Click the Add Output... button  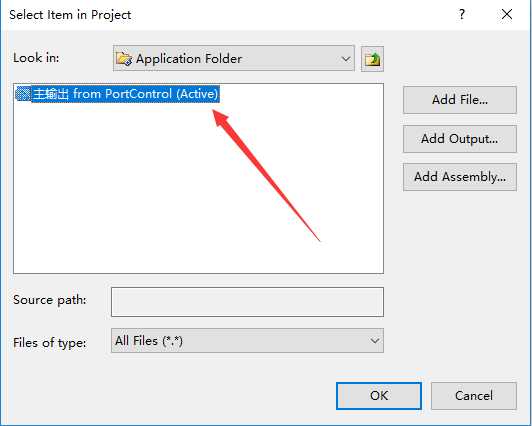click(x=460, y=139)
